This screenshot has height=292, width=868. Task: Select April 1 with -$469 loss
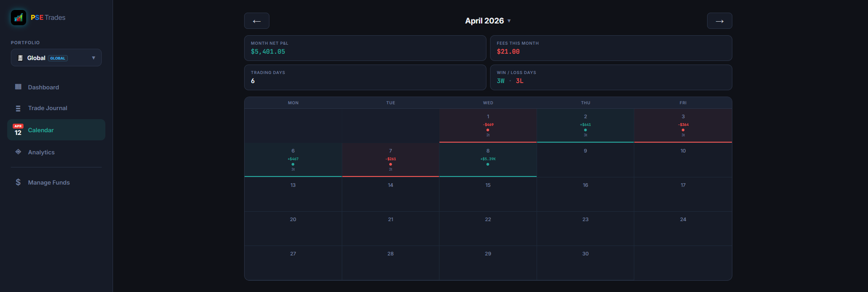[488, 125]
